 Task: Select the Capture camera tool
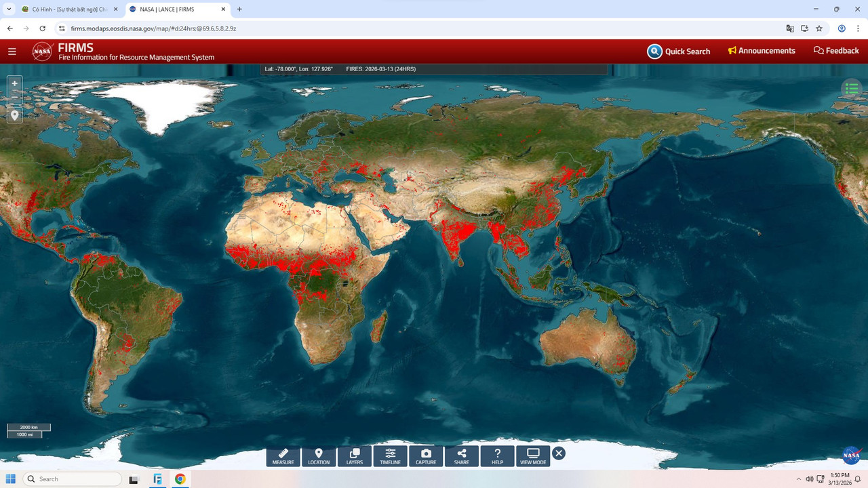pos(426,456)
